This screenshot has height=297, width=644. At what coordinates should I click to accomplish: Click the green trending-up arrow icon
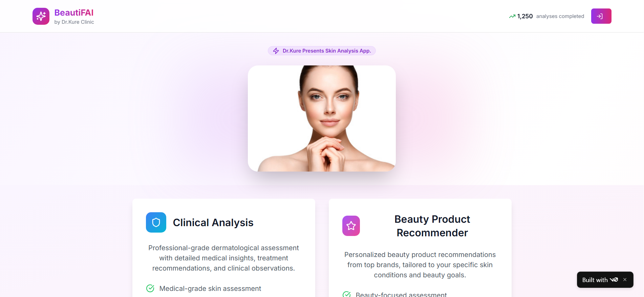point(512,16)
